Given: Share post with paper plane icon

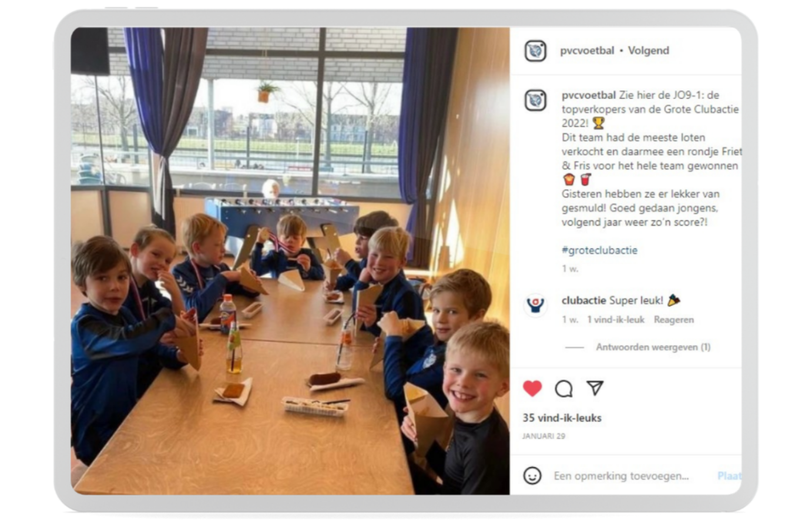Looking at the screenshot, I should point(595,388).
